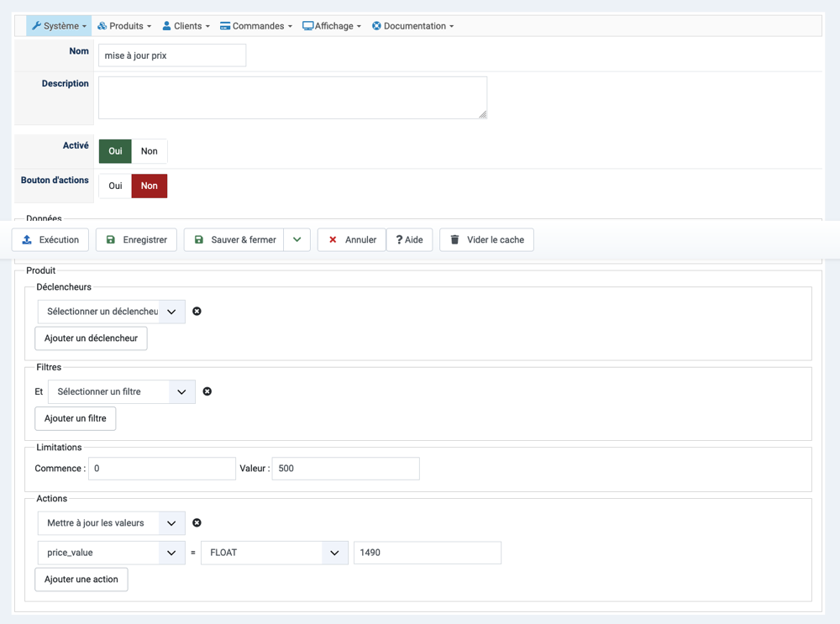Open the Produits menu
Image resolution: width=840 pixels, height=624 pixels.
124,26
